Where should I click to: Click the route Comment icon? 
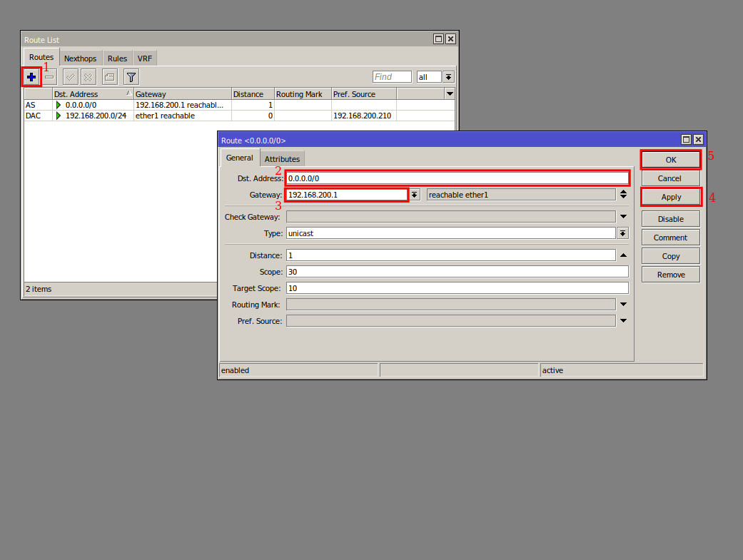coord(109,76)
